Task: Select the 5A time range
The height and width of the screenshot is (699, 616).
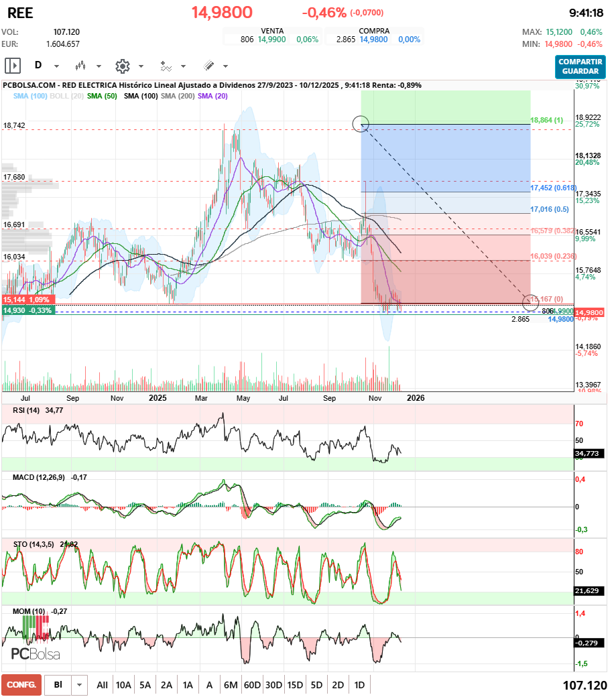Action: [145, 685]
